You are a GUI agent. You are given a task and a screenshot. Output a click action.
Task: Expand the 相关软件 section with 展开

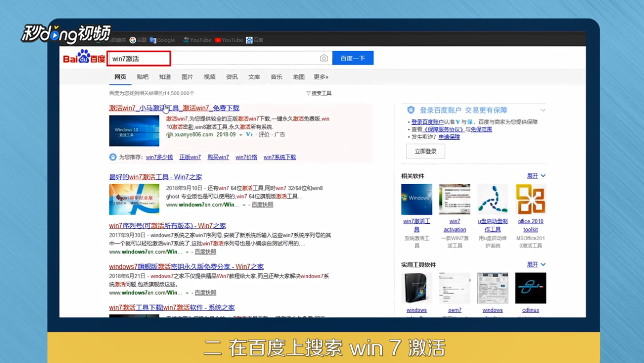point(536,176)
